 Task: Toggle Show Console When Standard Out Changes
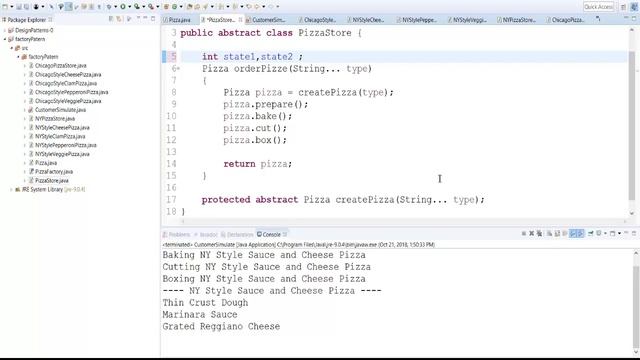click(x=573, y=233)
